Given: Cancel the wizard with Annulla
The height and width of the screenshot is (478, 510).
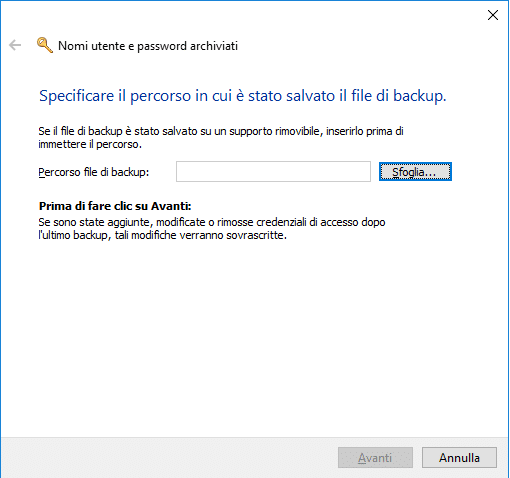Looking at the screenshot, I should (459, 458).
